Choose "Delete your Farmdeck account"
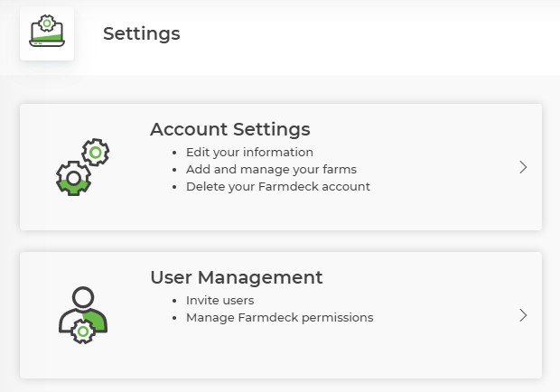The height and width of the screenshot is (392, 560). tap(277, 186)
